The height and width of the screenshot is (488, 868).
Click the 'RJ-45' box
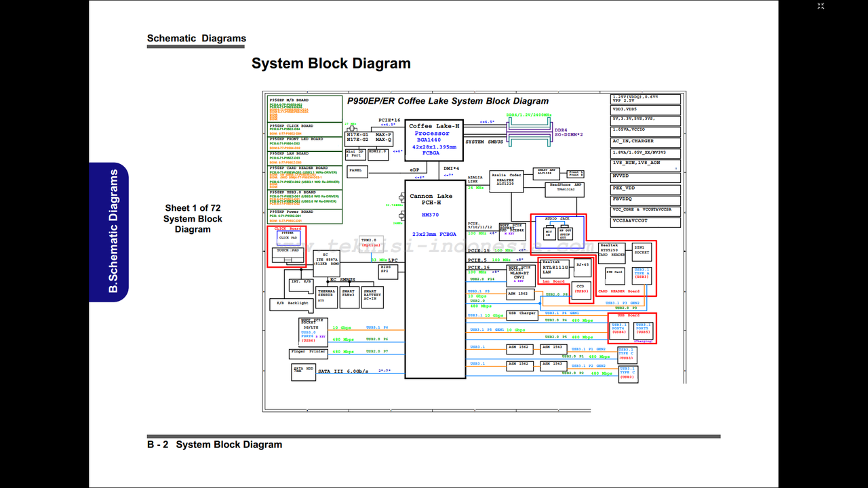[x=582, y=268]
